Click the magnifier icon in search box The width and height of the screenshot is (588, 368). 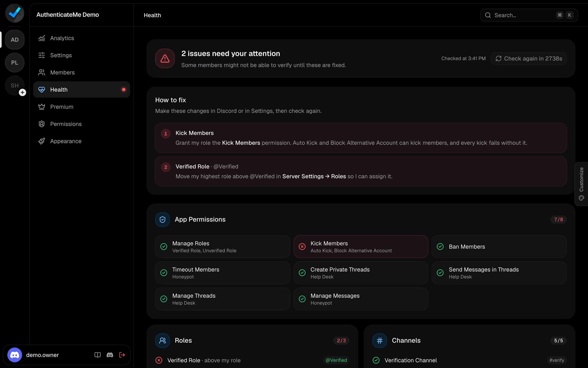tap(488, 15)
